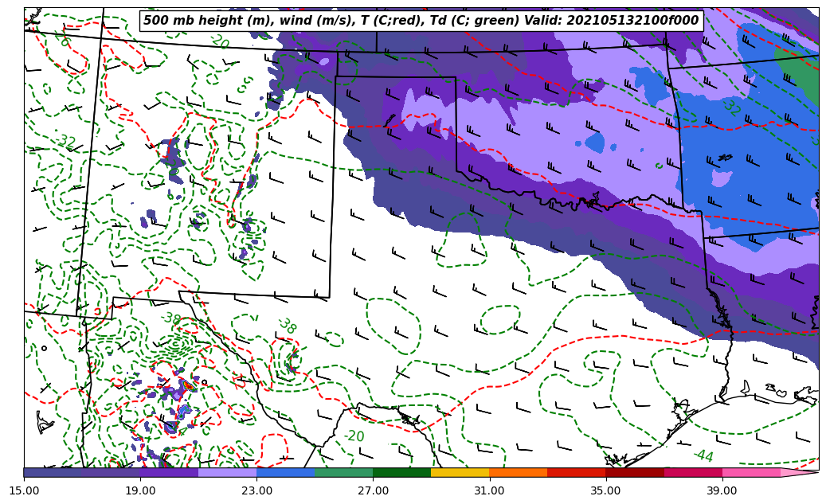Image resolution: width=826 pixels, height=504 pixels.
Task: Click the '19.00' colorbar tick label
Action: click(140, 490)
